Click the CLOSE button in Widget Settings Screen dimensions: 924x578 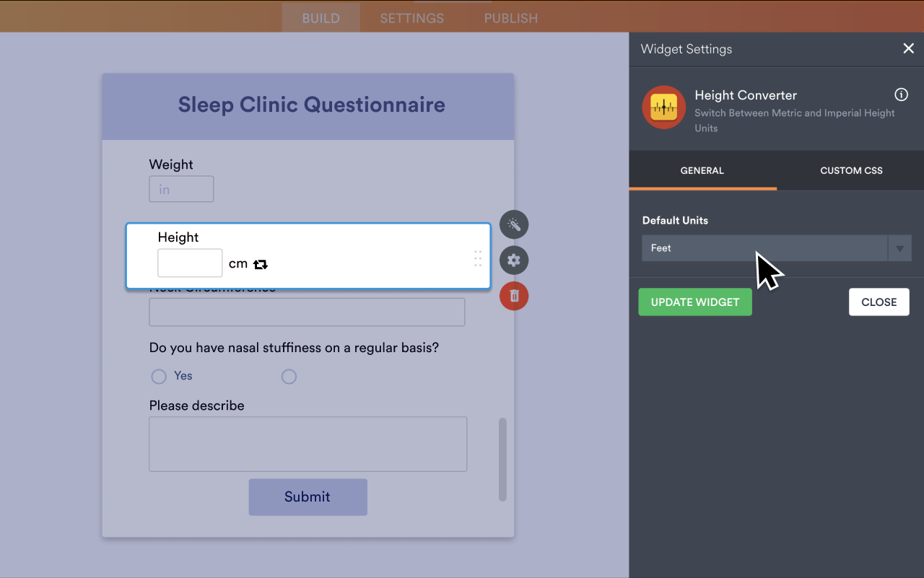pos(879,302)
